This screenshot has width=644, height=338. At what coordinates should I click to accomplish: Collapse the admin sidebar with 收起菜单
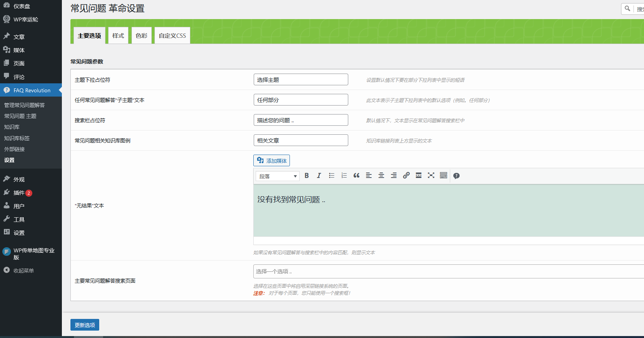pyautogui.click(x=23, y=271)
